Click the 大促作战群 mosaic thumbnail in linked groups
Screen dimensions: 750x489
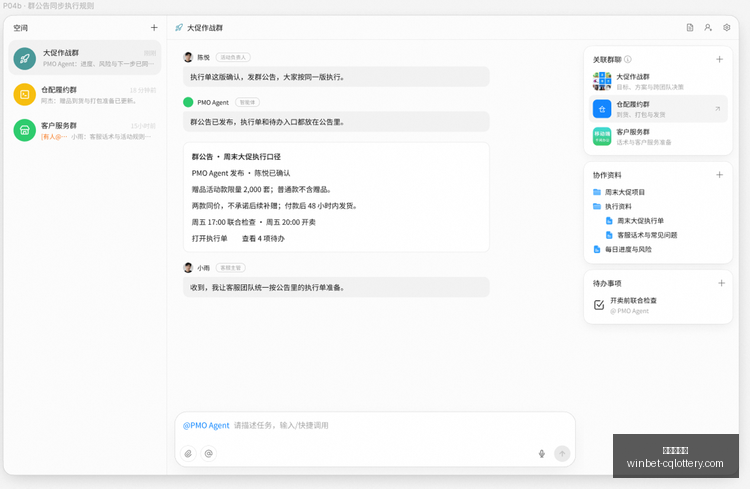pos(602,81)
